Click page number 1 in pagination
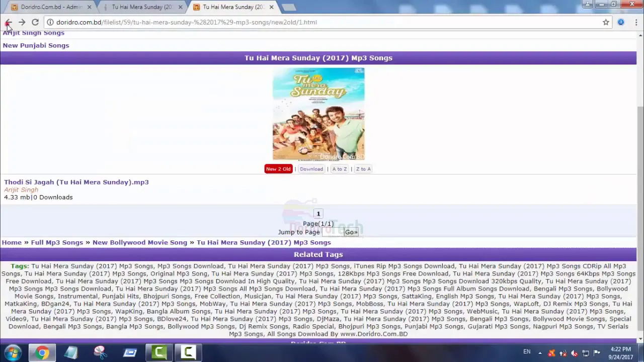Image resolution: width=644 pixels, height=362 pixels. point(318,214)
